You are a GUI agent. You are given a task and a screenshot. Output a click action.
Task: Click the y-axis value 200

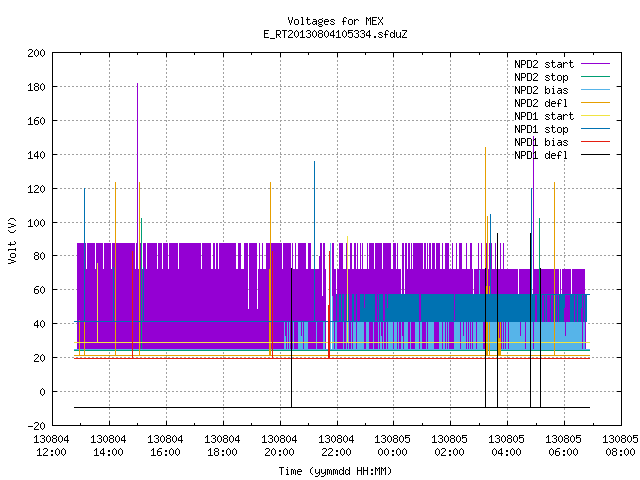coord(36,53)
